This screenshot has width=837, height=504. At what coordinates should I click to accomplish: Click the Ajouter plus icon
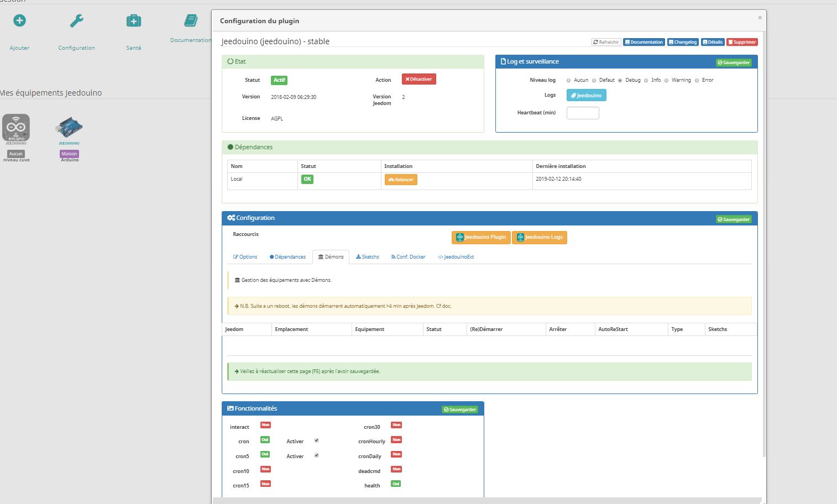point(19,20)
